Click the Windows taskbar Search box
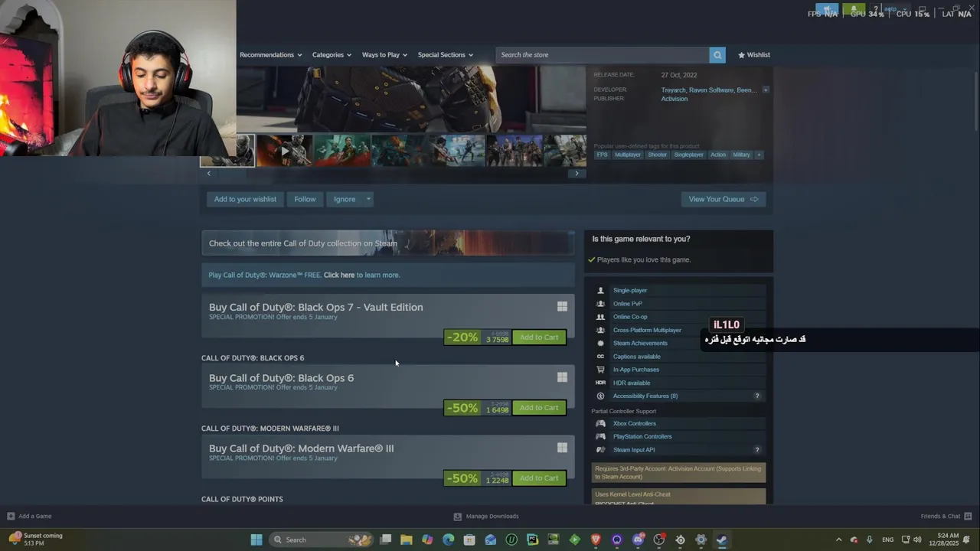Screen dimensions: 980x551 pyautogui.click(x=320, y=540)
